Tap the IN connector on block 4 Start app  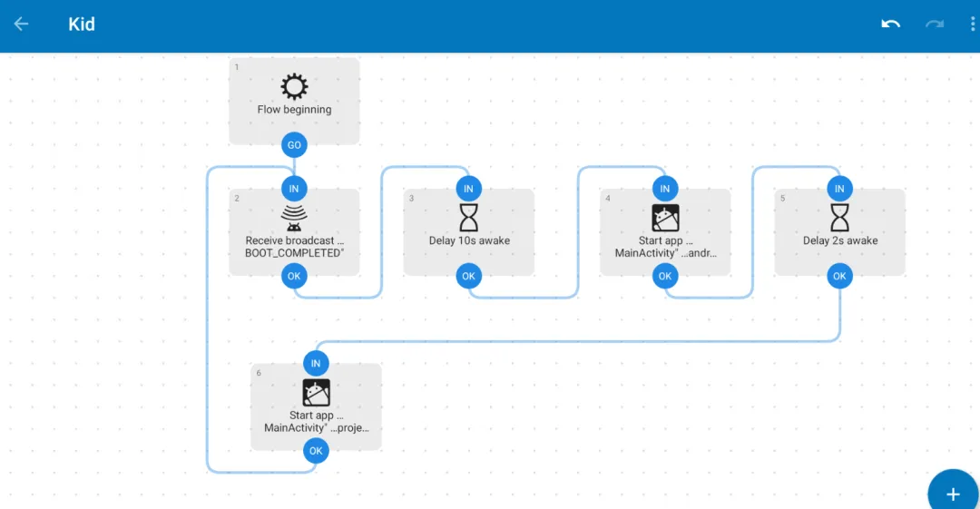(x=665, y=189)
